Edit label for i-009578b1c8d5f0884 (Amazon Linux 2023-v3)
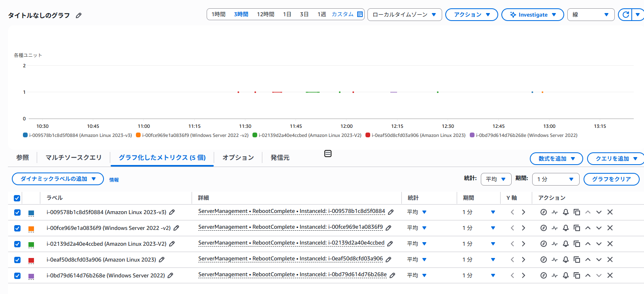 [x=172, y=212]
